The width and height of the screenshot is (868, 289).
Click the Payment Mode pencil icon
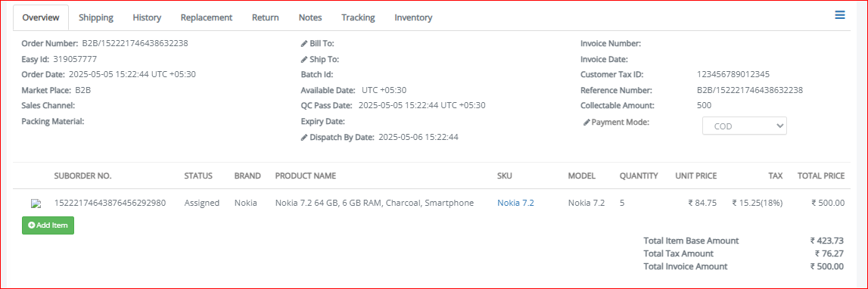click(x=586, y=123)
